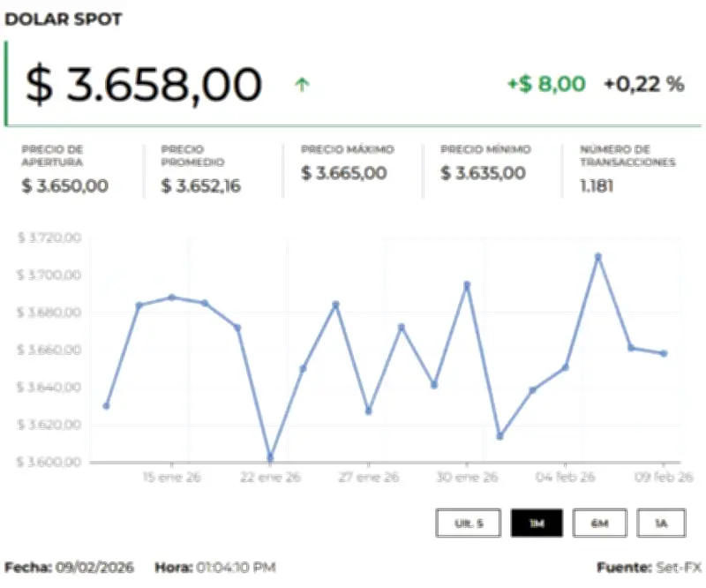Show the 6M chart range
The image size is (706, 588).
click(x=599, y=523)
